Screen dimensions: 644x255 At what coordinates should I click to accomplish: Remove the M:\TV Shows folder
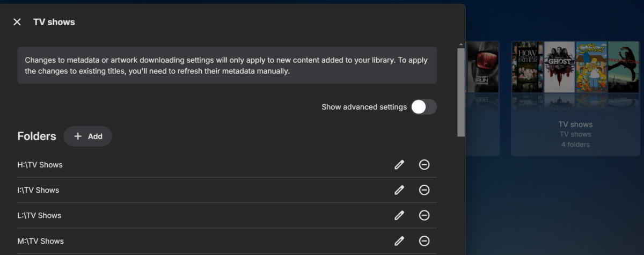pos(424,241)
